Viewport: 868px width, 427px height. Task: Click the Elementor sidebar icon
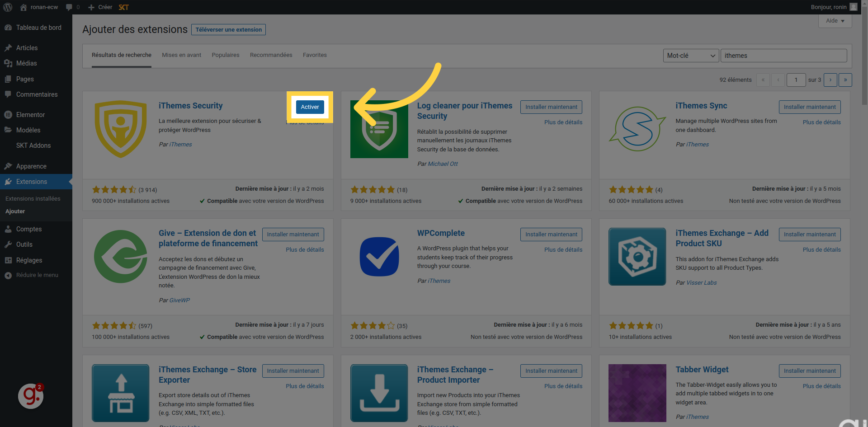[8, 115]
